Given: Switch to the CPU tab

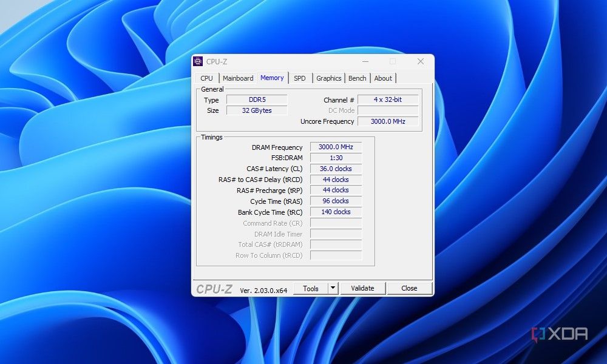Looking at the screenshot, I should click(207, 78).
